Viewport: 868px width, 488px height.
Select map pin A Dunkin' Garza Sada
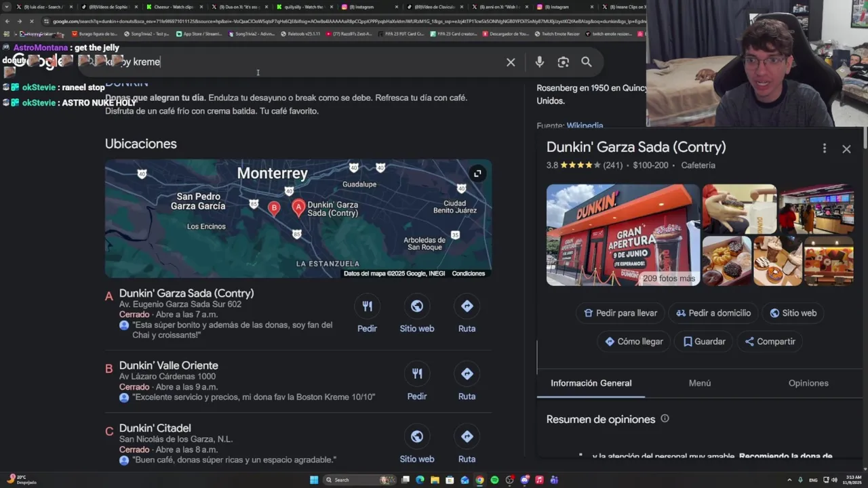pyautogui.click(x=298, y=207)
